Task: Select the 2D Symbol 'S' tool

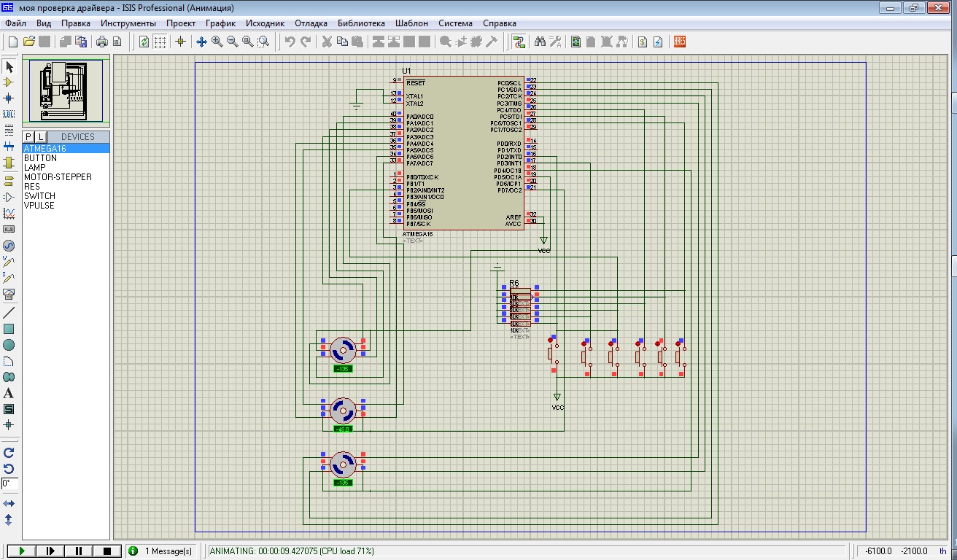Action: pyautogui.click(x=9, y=409)
